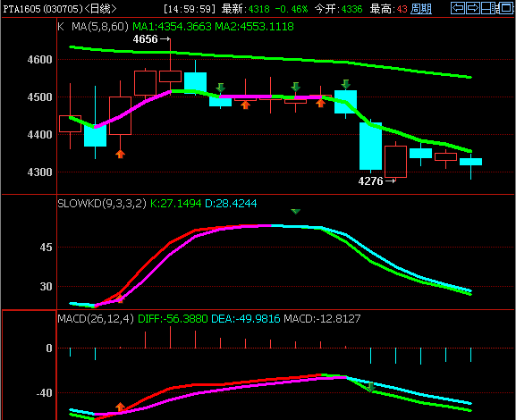Image resolution: width=516 pixels, height=420 pixels.
Task: Open the split-panel layout icon
Action: (x=489, y=8)
